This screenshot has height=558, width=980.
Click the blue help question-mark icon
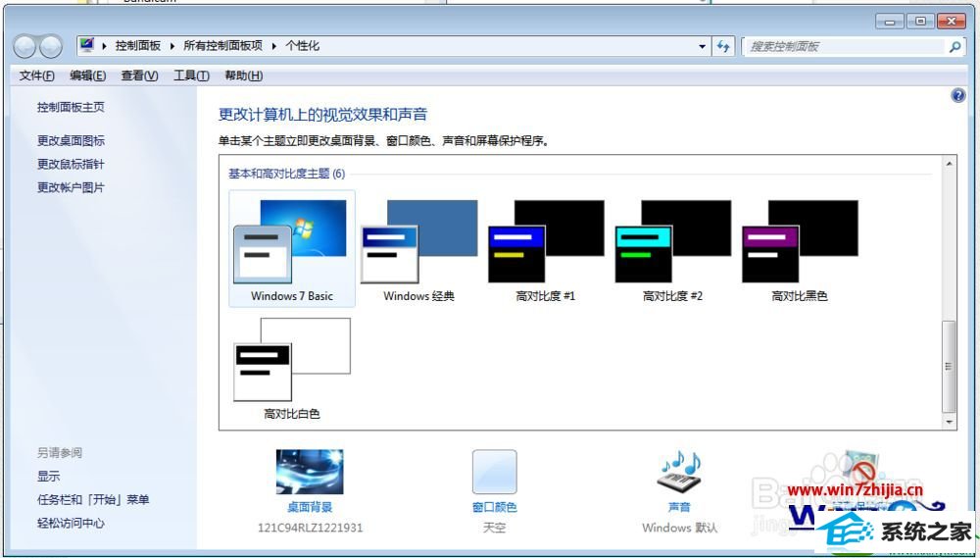pyautogui.click(x=957, y=96)
